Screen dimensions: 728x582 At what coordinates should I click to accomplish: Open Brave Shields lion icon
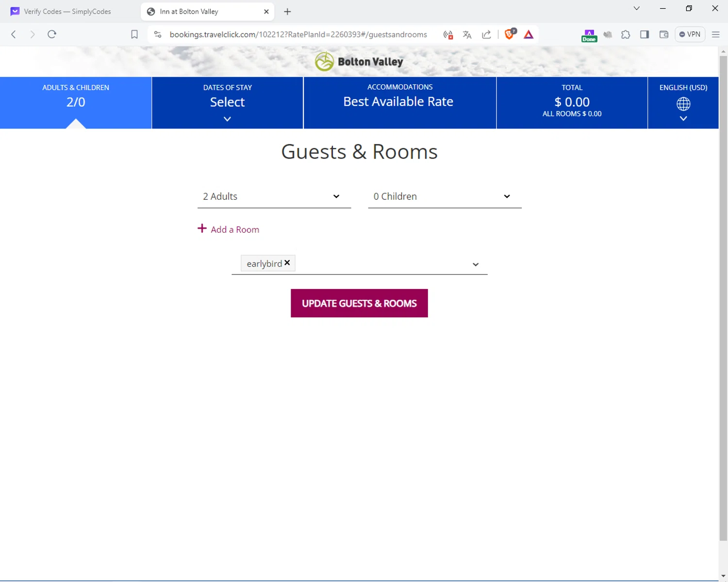pos(510,34)
